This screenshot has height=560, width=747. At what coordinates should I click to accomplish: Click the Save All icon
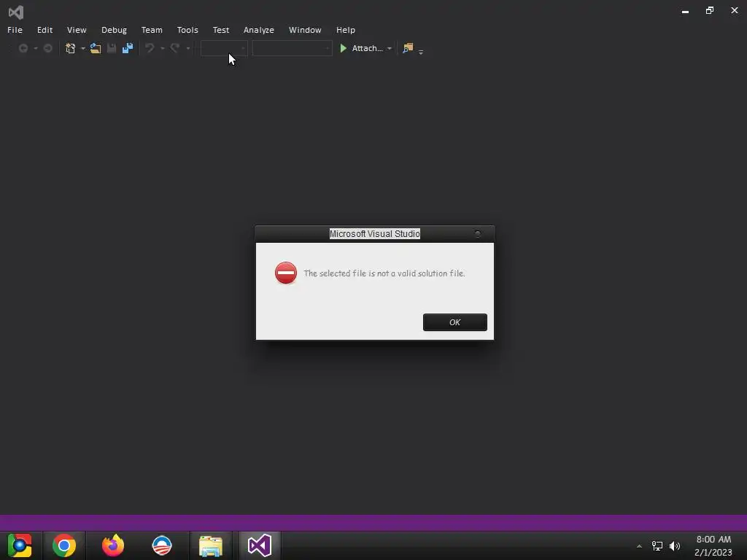[128, 48]
